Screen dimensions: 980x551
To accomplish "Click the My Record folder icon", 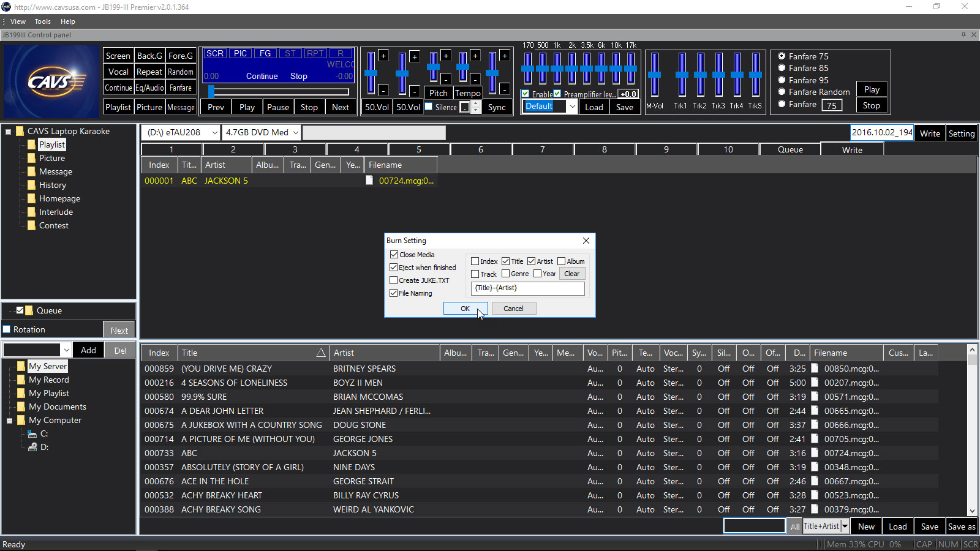I will tap(21, 380).
